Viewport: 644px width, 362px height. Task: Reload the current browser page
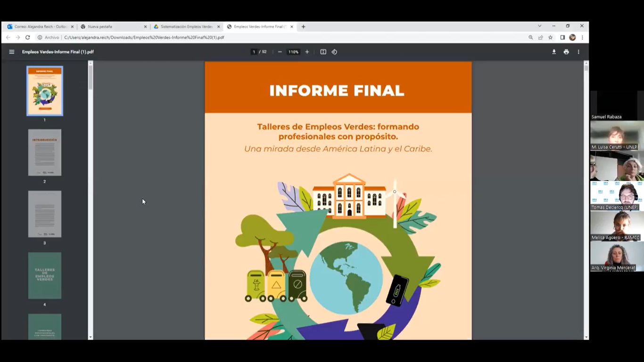(28, 38)
